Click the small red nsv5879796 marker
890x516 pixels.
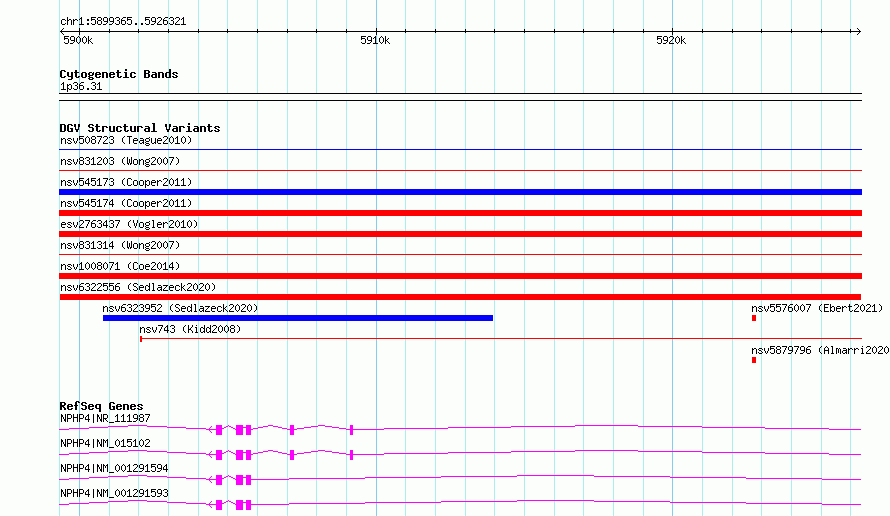[754, 360]
